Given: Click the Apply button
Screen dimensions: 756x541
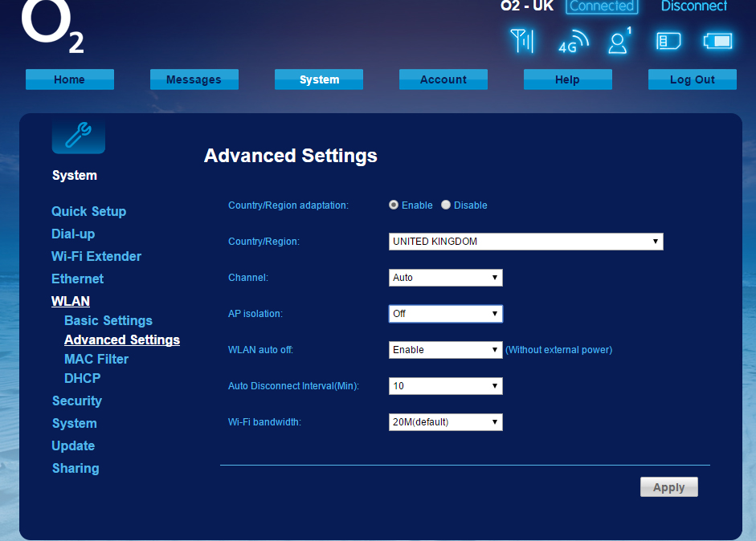Looking at the screenshot, I should tap(668, 486).
